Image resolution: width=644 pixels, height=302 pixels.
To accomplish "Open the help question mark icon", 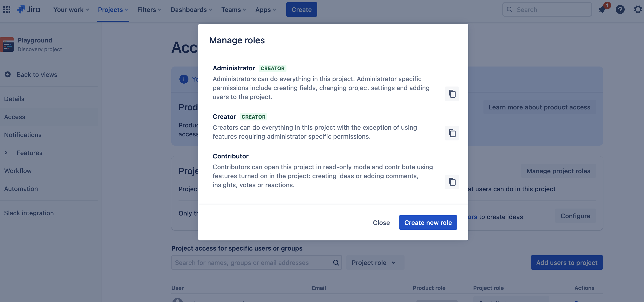I will [620, 9].
